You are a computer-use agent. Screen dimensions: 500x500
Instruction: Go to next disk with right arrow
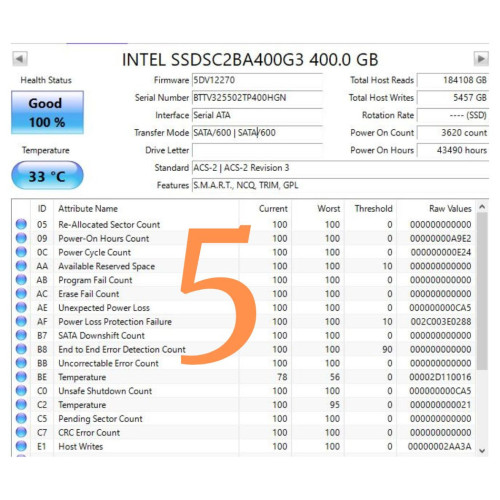(x=481, y=59)
